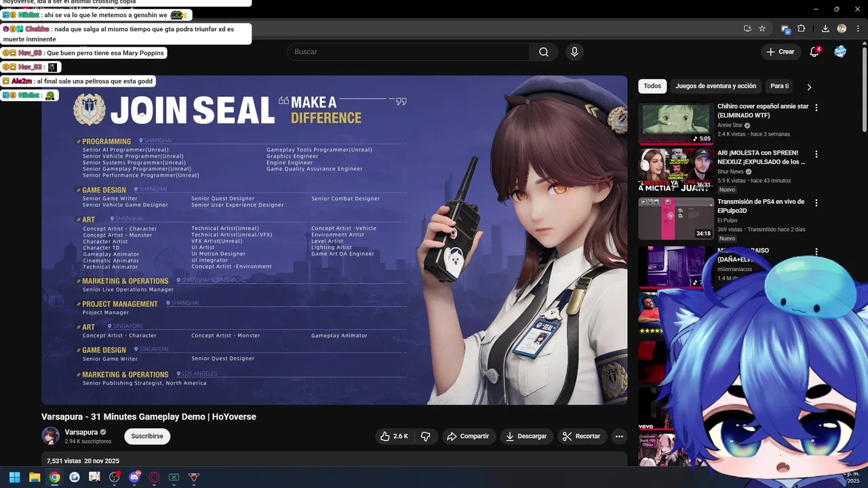Open Windows Start menu
Viewport: 868px width, 488px height.
(x=14, y=477)
